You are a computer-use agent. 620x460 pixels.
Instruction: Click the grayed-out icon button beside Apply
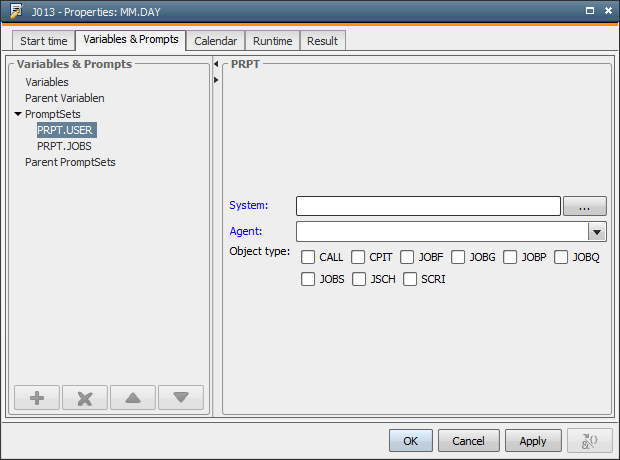pos(589,440)
